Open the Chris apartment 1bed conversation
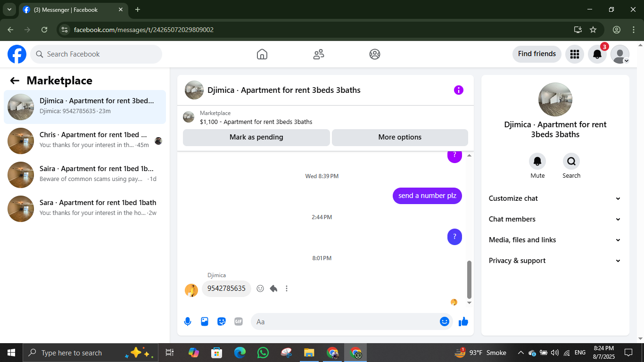Image resolution: width=644 pixels, height=362 pixels. point(85,141)
